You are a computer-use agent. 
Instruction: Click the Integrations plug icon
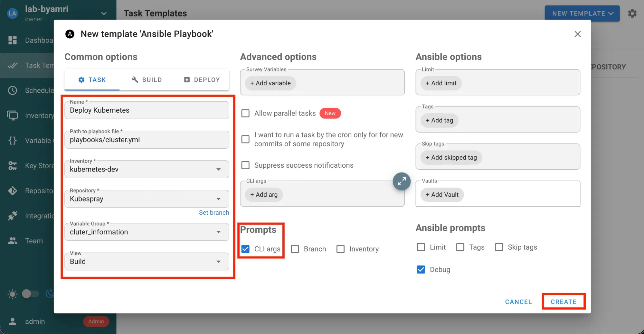click(13, 216)
